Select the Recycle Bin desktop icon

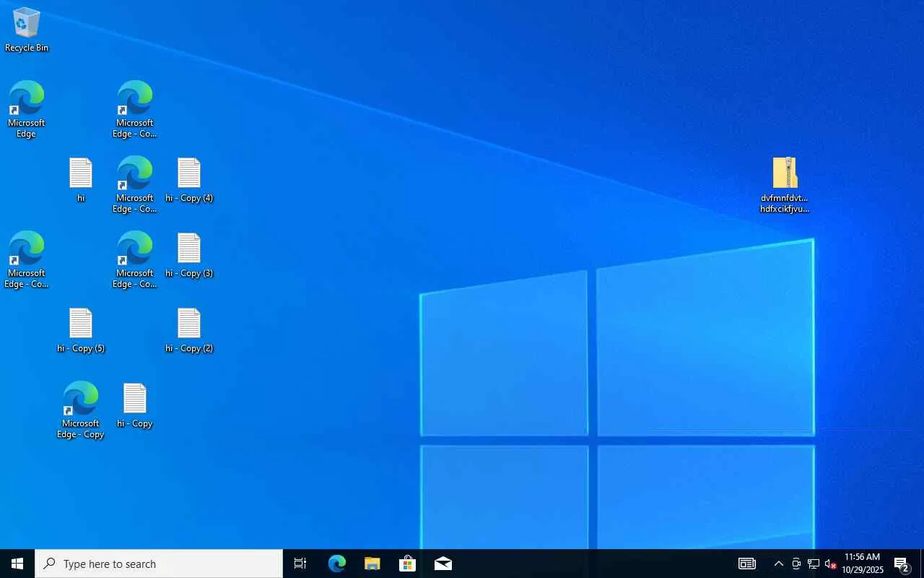tap(27, 30)
